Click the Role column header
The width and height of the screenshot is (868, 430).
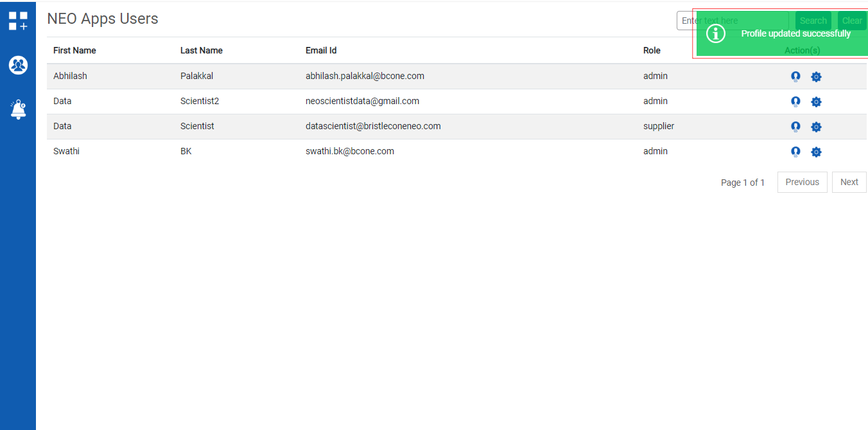tap(652, 50)
